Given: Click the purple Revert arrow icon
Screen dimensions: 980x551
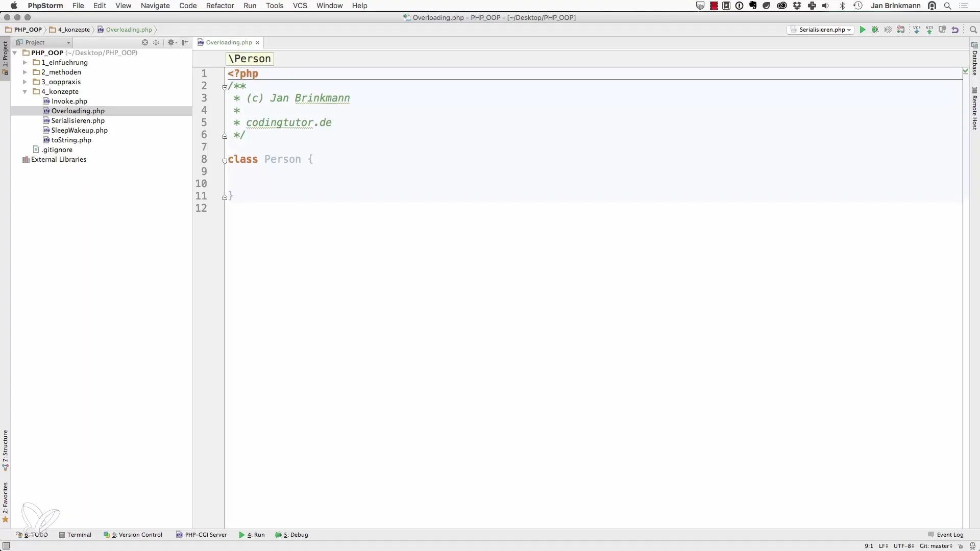Looking at the screenshot, I should coord(955,30).
